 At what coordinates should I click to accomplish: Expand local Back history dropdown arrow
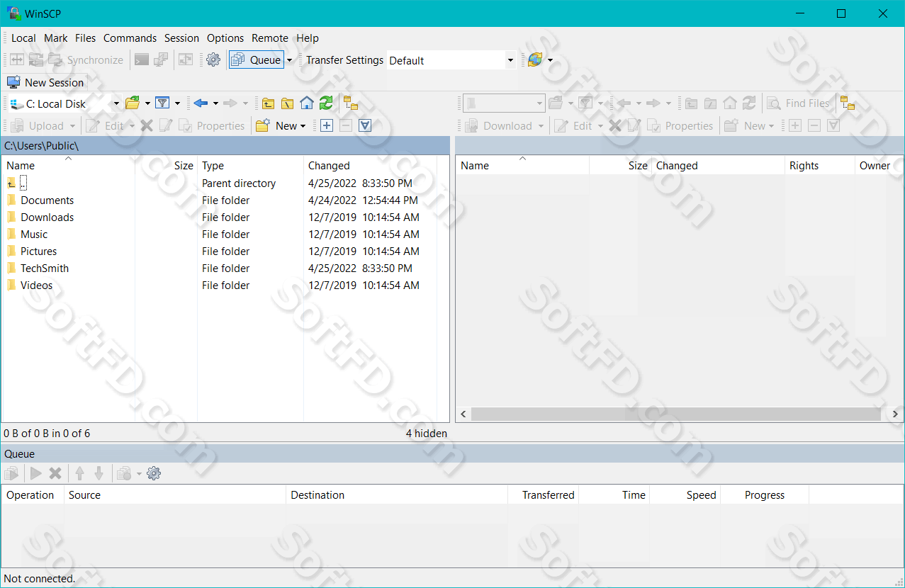pos(215,103)
